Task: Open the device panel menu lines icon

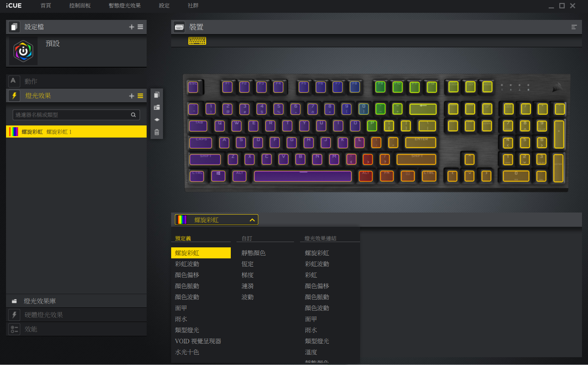Action: pos(574,27)
